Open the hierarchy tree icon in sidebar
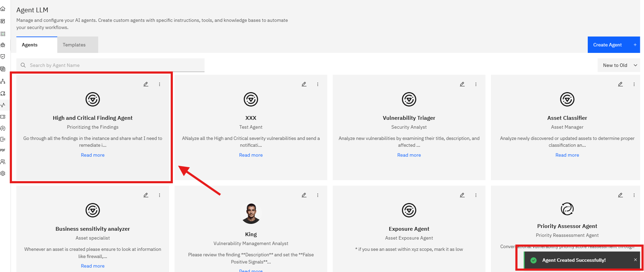Viewport: 644px width, 272px height. 3,81
